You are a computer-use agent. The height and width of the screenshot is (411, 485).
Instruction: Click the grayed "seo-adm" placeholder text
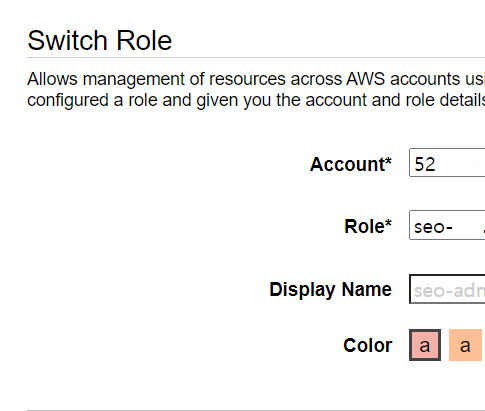pyautogui.click(x=449, y=291)
